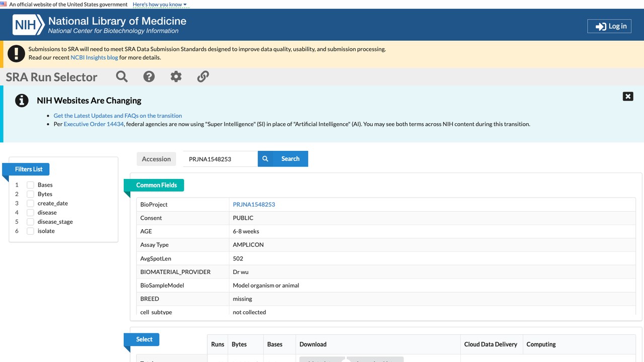Viewport: 644px width, 362px height.
Task: Toggle the Bases filter checkbox
Action: pyautogui.click(x=31, y=185)
